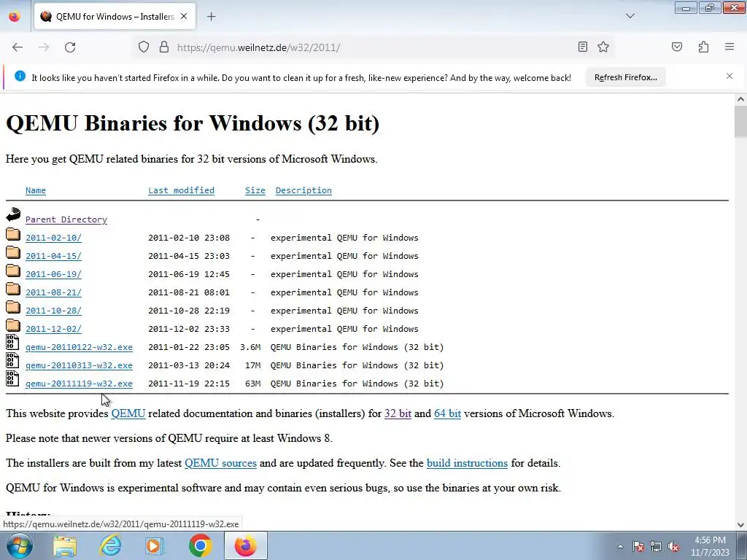Close the QEMU for Windows tab
747x560 pixels.
(184, 17)
